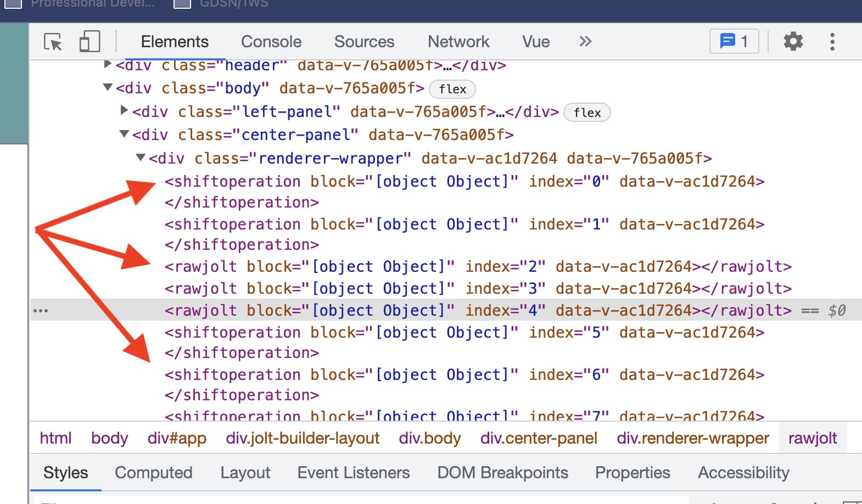Click the ellipsis next to selected rawjolt row
Viewport: 862px width, 504px height.
coord(41,311)
